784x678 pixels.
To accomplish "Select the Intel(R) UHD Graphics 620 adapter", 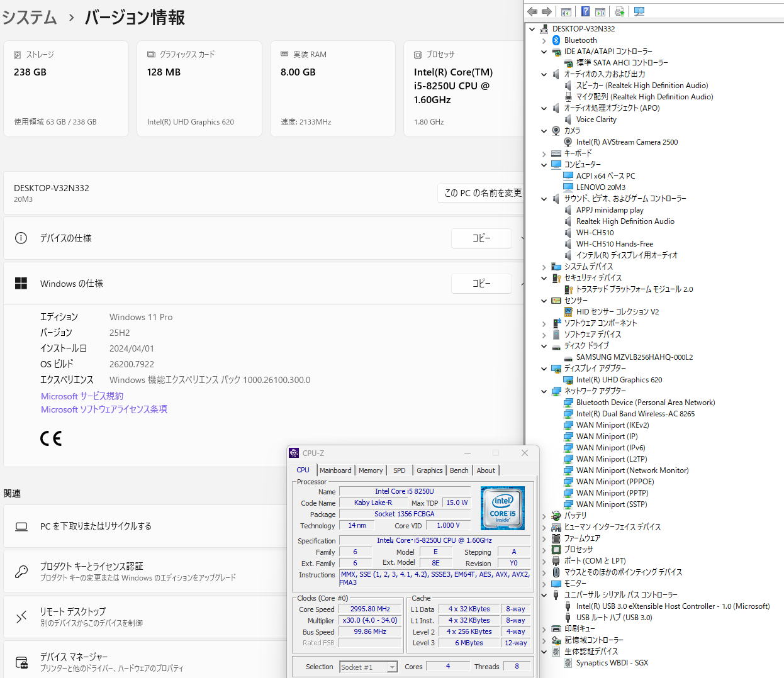I will point(620,379).
